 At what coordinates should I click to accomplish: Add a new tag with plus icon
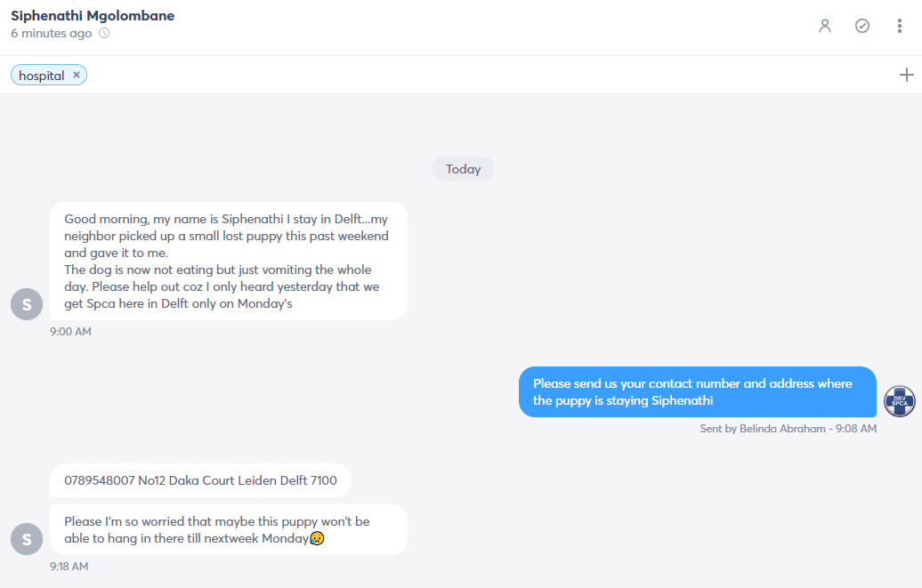pos(906,75)
